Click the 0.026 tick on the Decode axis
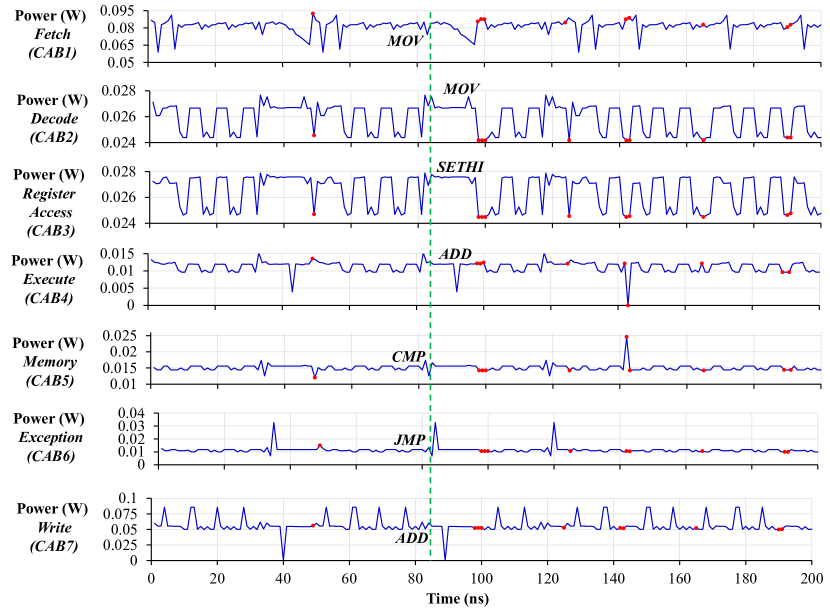The width and height of the screenshot is (830, 611). click(119, 116)
